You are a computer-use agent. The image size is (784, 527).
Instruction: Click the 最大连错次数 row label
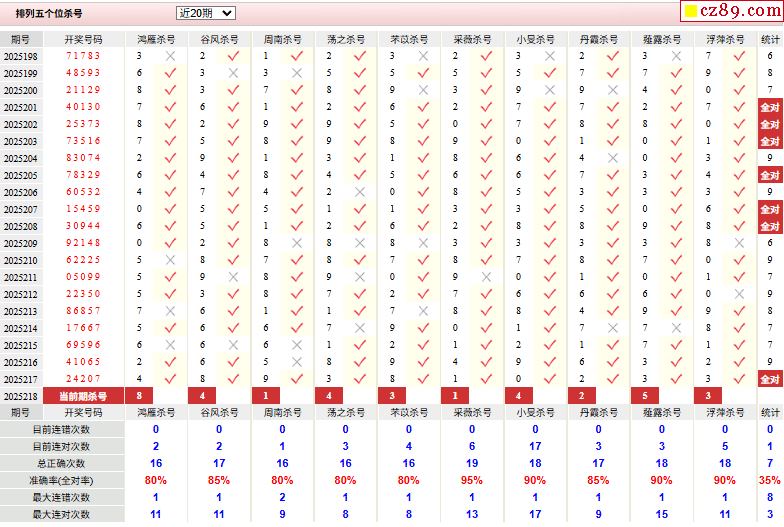(62, 498)
